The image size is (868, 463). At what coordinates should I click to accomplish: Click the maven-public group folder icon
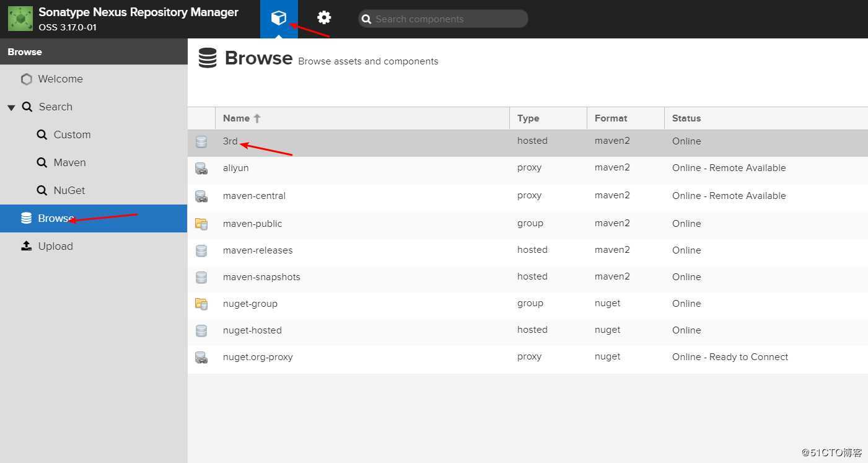(201, 224)
